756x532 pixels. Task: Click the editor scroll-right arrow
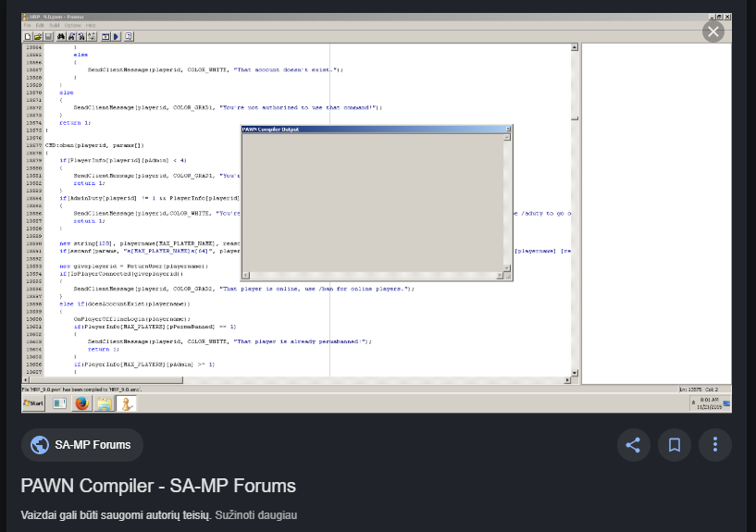567,380
